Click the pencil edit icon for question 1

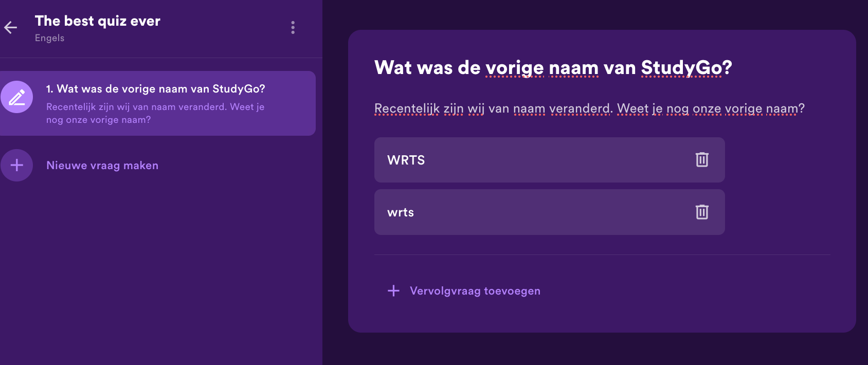[x=17, y=97]
